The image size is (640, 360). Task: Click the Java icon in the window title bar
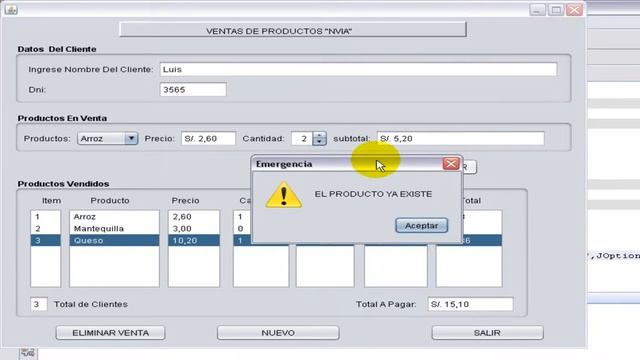11,9
